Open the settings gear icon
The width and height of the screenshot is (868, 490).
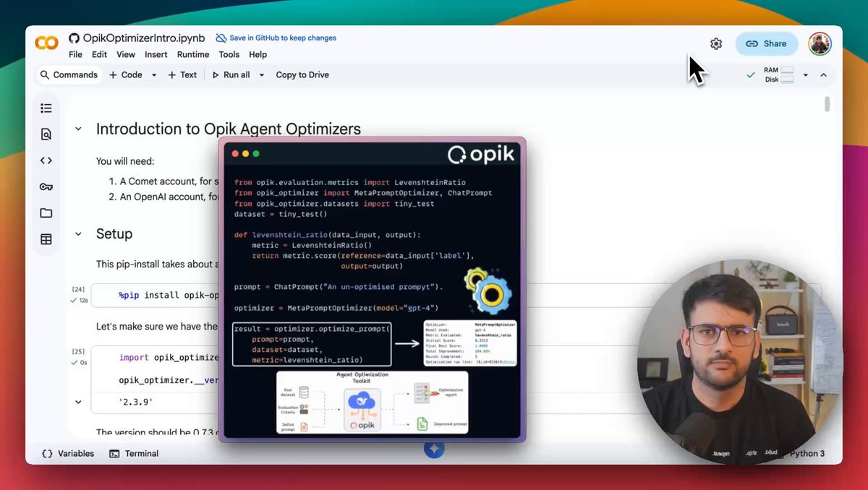(716, 43)
